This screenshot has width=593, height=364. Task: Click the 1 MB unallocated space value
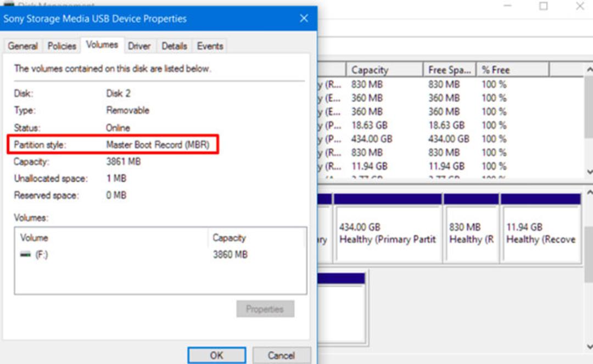(116, 178)
